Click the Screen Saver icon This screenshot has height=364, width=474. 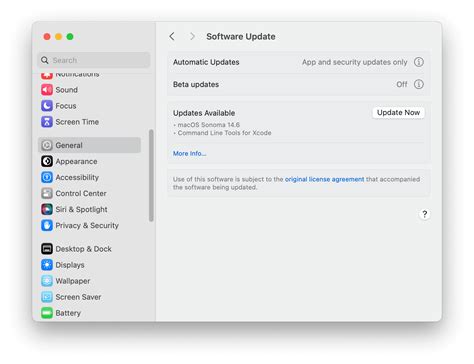(47, 297)
